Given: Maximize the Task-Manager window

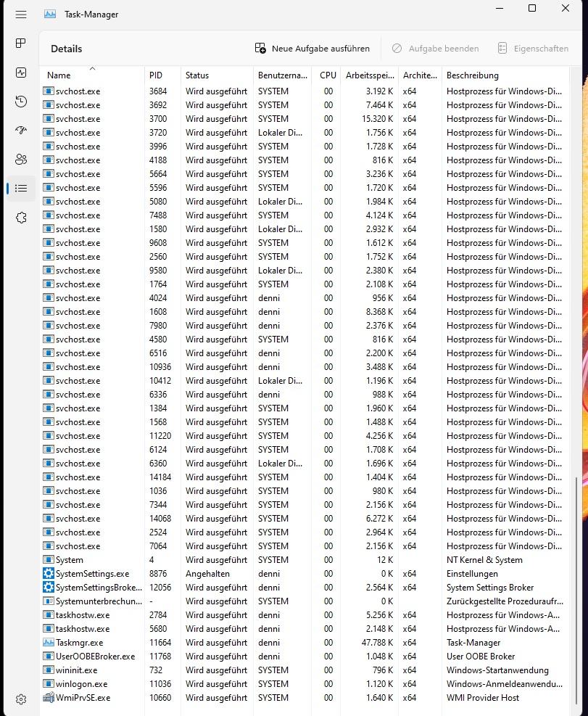Looking at the screenshot, I should (532, 8).
